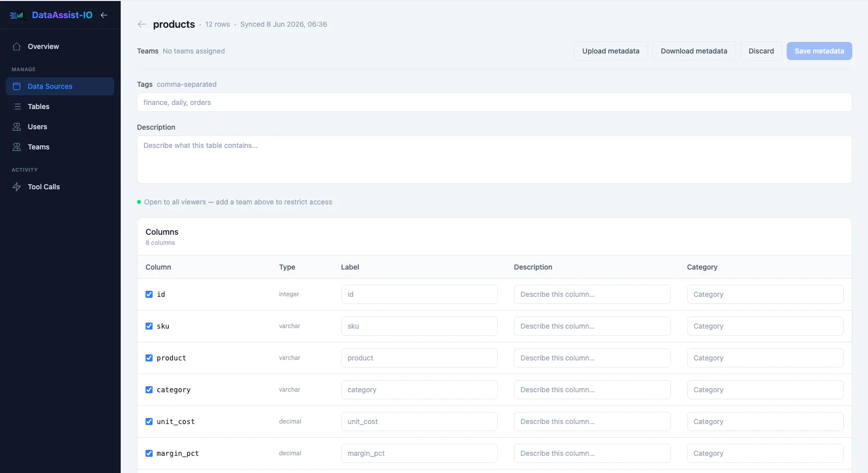868x473 pixels.
Task: Click the '12 rows' text
Action: click(217, 24)
